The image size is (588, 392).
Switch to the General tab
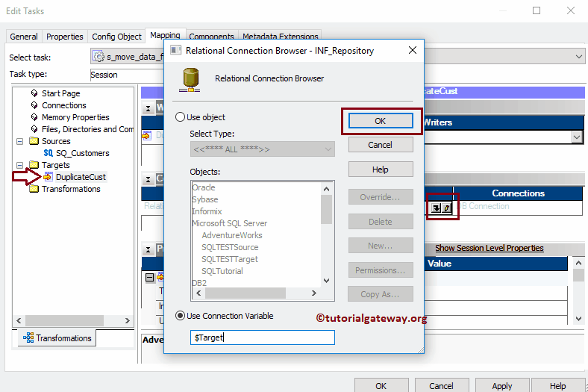(24, 37)
